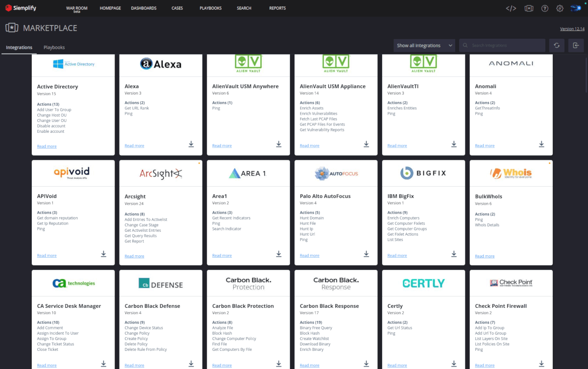The width and height of the screenshot is (588, 369).
Task: Open the user profile avatar icon
Action: pos(576,8)
